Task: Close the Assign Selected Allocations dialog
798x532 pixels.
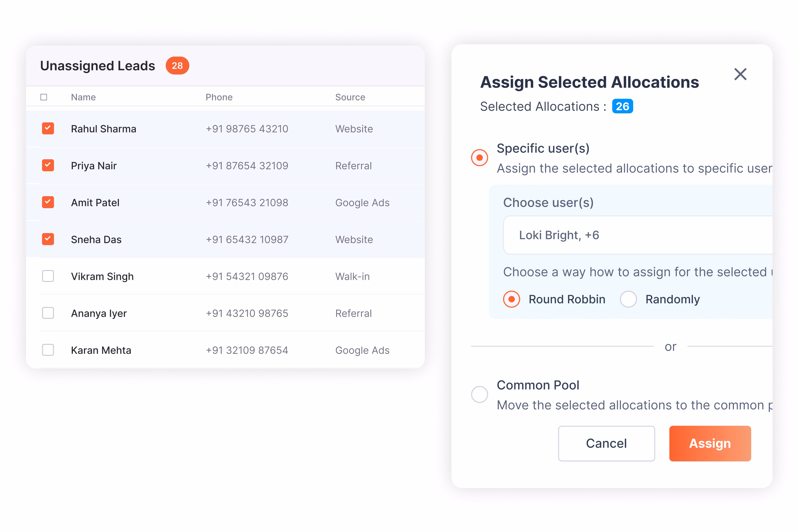Action: pos(740,74)
